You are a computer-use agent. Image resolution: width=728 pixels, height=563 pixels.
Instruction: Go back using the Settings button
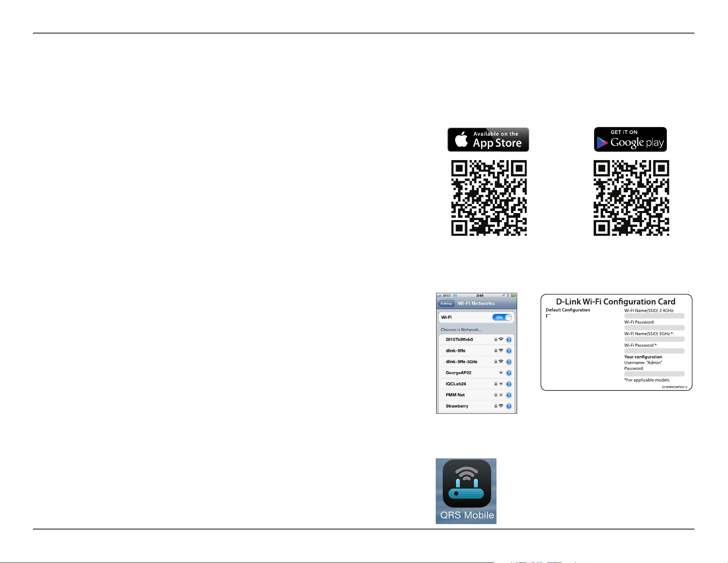[446, 303]
